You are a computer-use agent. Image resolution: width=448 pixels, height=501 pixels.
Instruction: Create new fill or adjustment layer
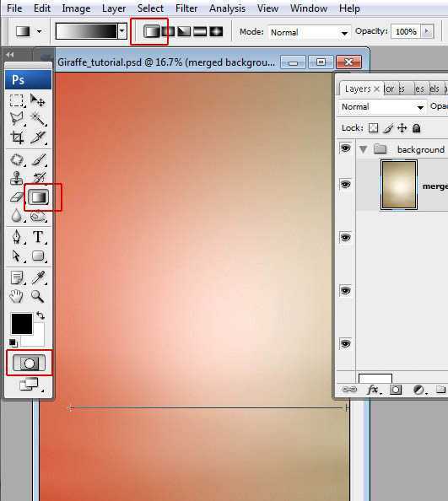click(419, 390)
